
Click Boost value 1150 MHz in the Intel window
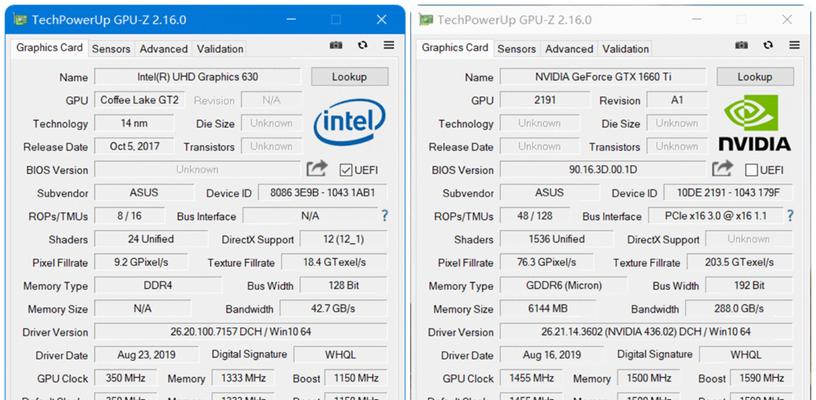[356, 378]
